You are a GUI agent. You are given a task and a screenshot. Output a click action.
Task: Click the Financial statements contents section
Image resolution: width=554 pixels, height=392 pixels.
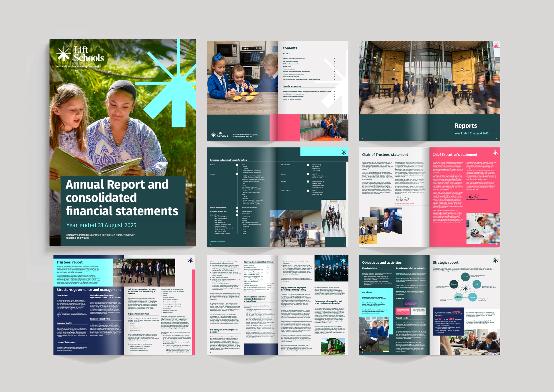292,86
